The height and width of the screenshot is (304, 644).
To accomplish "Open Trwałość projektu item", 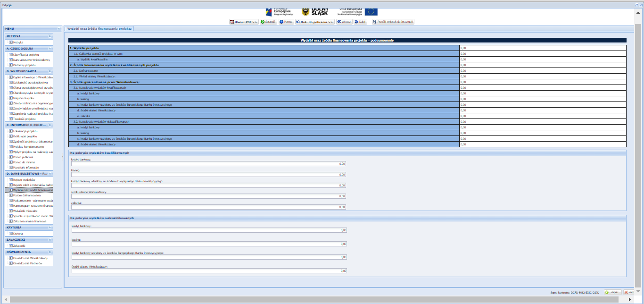I will point(24,118).
